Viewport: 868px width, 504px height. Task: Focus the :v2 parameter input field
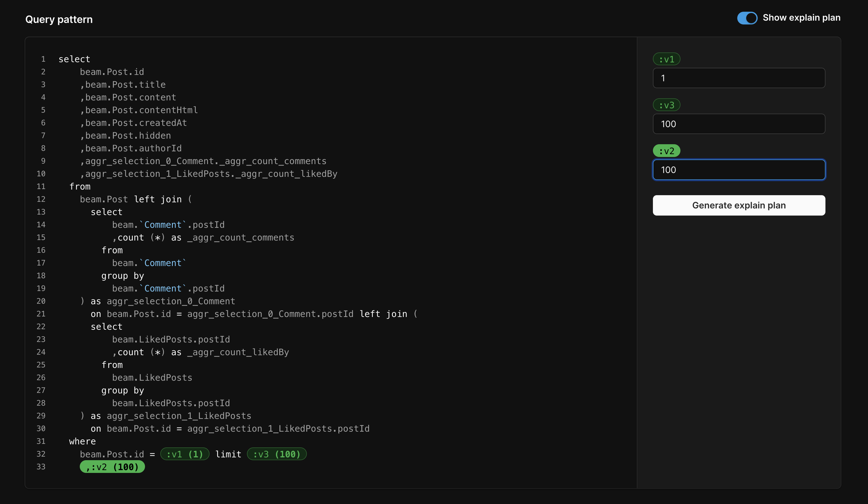739,169
